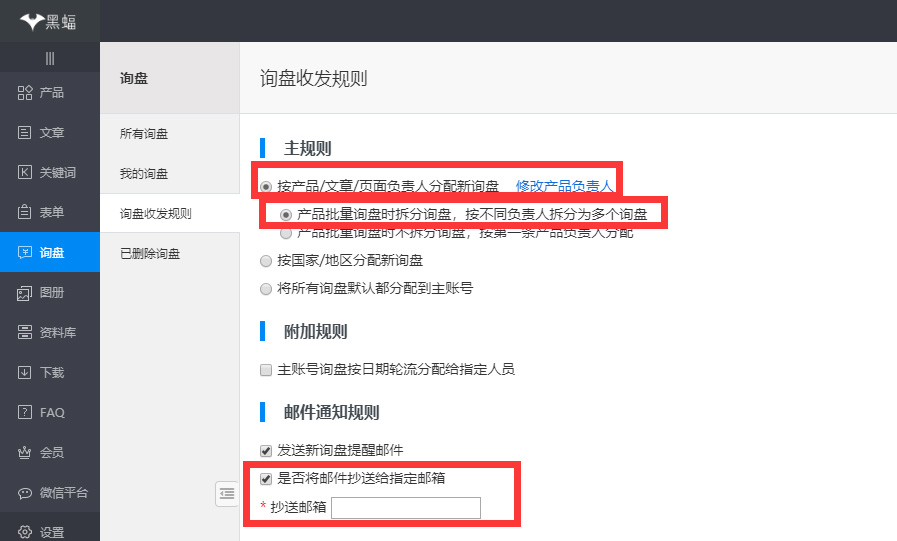This screenshot has width=897, height=541.
Task: Open the 表单 sidebar icon
Action: pos(25,212)
